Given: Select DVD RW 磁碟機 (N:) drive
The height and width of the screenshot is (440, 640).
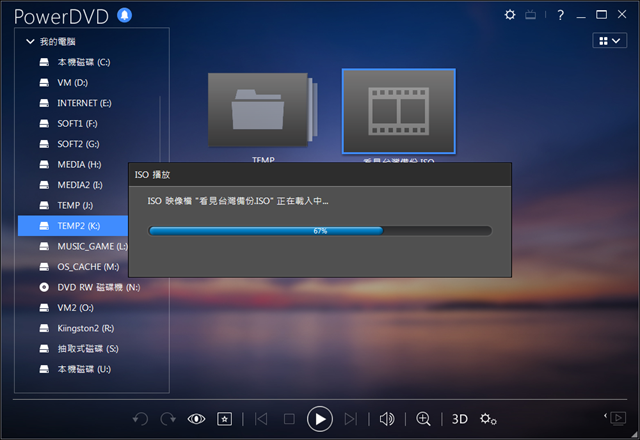Looking at the screenshot, I should (x=98, y=287).
